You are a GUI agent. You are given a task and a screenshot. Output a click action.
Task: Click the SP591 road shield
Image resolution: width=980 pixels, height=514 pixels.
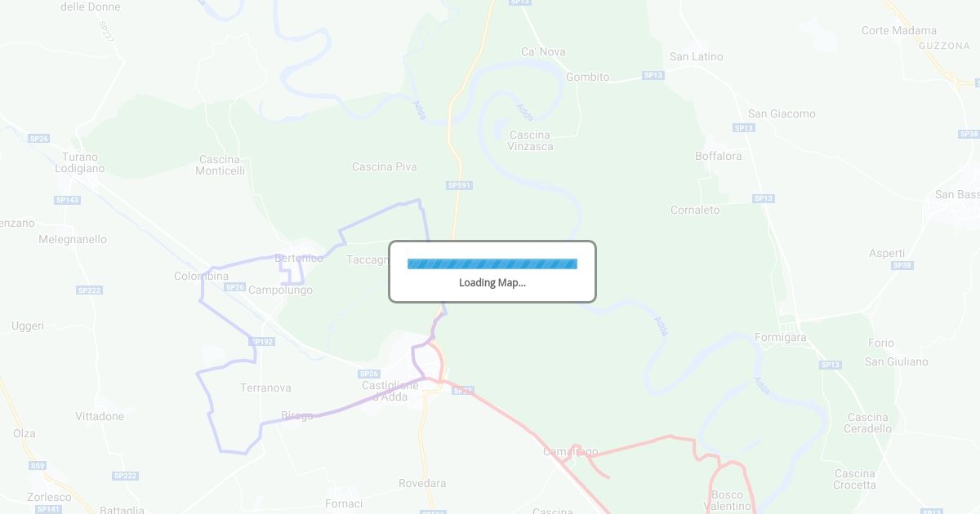tap(460, 185)
